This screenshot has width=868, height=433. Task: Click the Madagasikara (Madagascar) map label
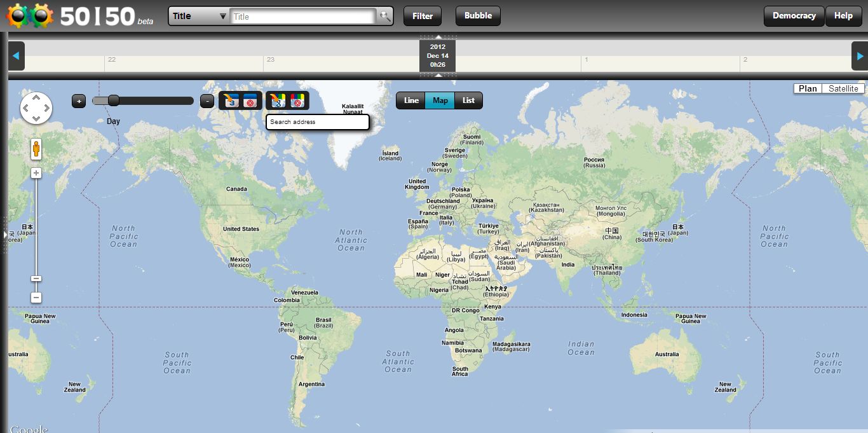point(511,347)
